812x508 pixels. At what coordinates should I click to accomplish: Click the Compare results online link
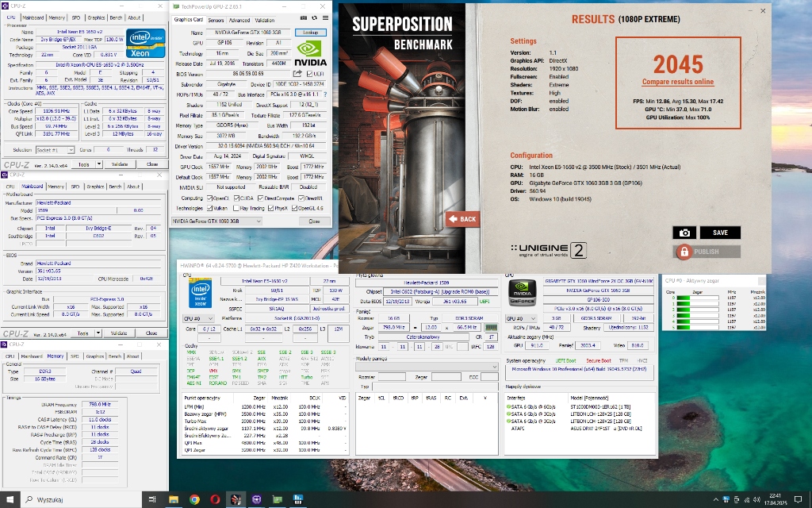pos(677,82)
